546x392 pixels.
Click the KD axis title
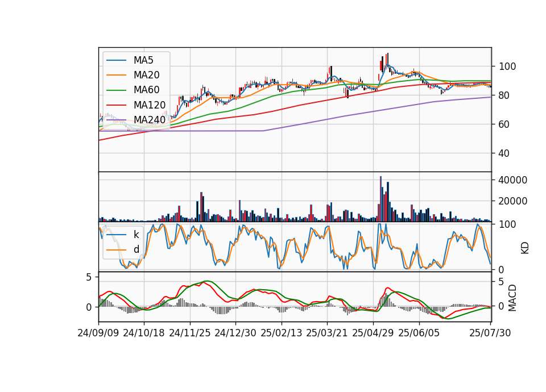[525, 248]
